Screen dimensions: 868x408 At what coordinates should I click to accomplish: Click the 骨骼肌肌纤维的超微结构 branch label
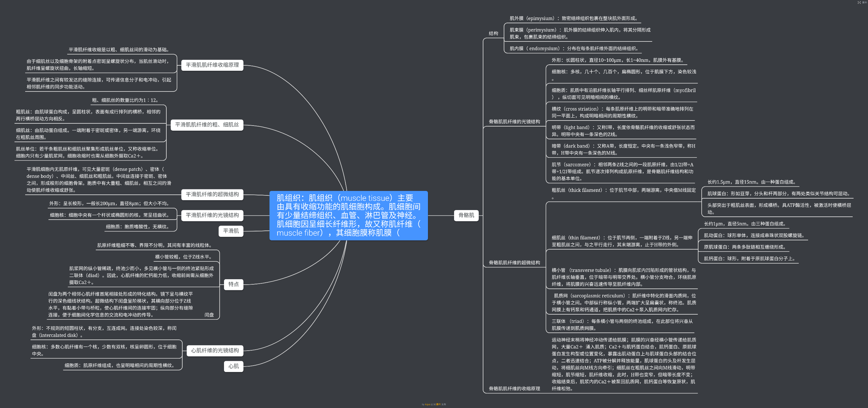[x=514, y=263]
